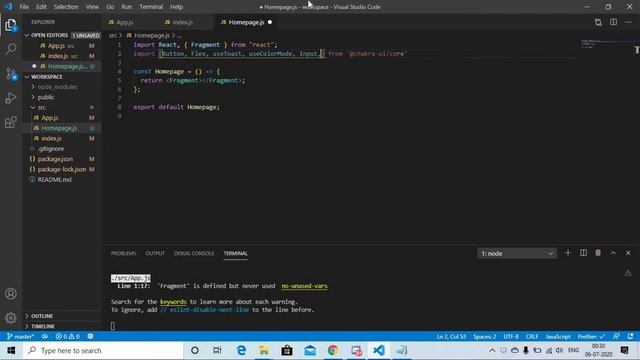640x360 pixels.
Task: Maximize the panel size with up chevron
Action: click(613, 253)
